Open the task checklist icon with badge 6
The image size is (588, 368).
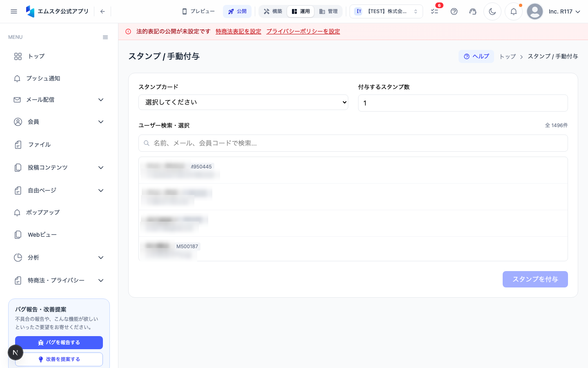coord(434,11)
